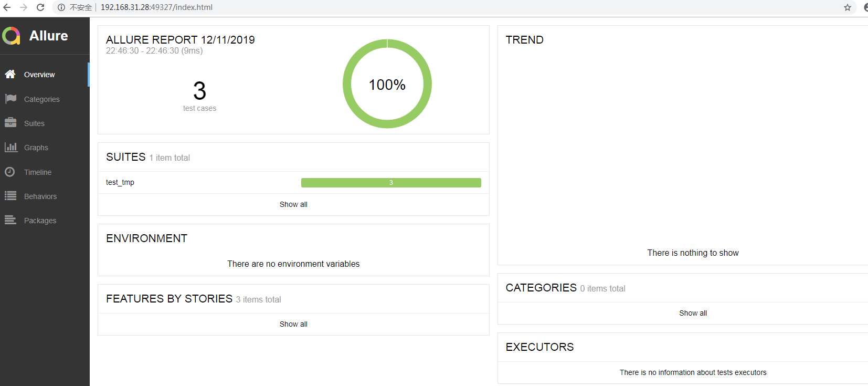
Task: Click the ENVIRONMENT widget heading
Action: click(x=146, y=238)
